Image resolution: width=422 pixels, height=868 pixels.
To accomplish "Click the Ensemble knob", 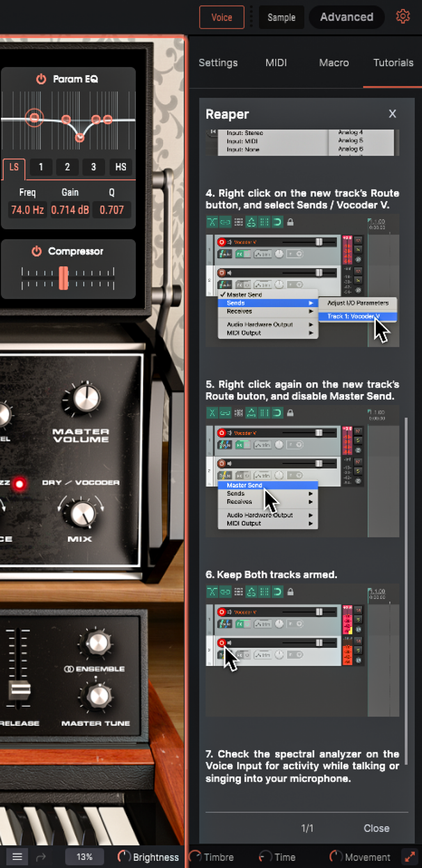I will click(x=98, y=643).
